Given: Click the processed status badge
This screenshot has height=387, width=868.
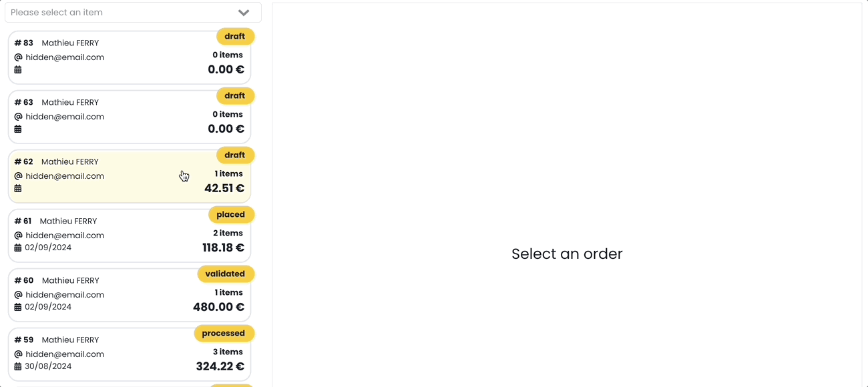Looking at the screenshot, I should click(224, 334).
